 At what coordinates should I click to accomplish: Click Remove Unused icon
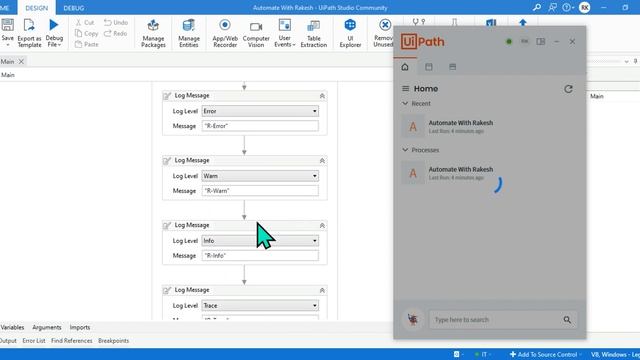[384, 25]
